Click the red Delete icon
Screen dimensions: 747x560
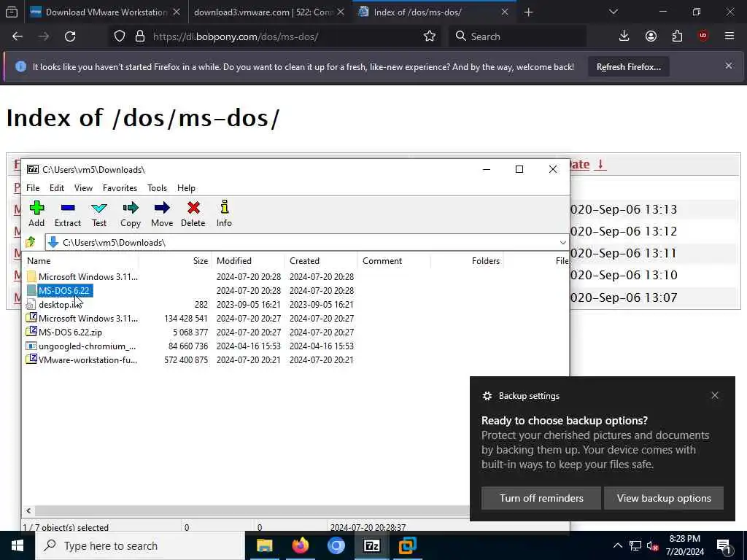pyautogui.click(x=193, y=214)
